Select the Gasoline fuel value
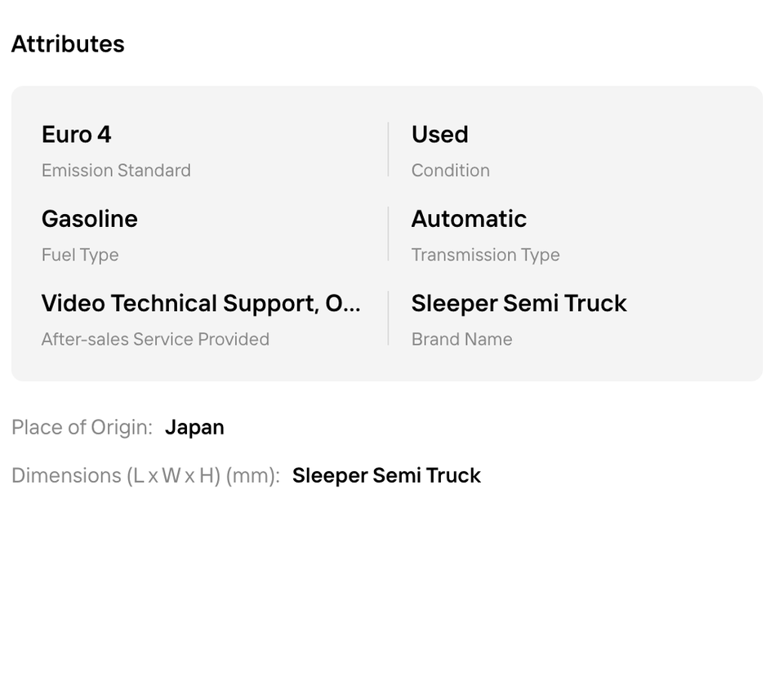The image size is (784, 695). click(x=90, y=219)
